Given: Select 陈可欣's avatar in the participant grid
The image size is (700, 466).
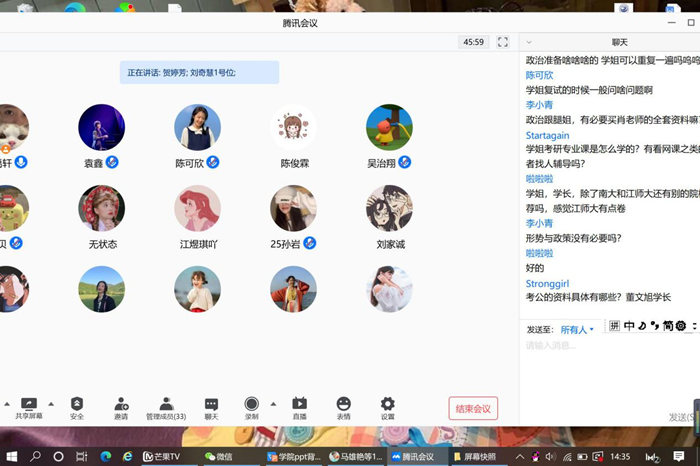Looking at the screenshot, I should pyautogui.click(x=197, y=127).
